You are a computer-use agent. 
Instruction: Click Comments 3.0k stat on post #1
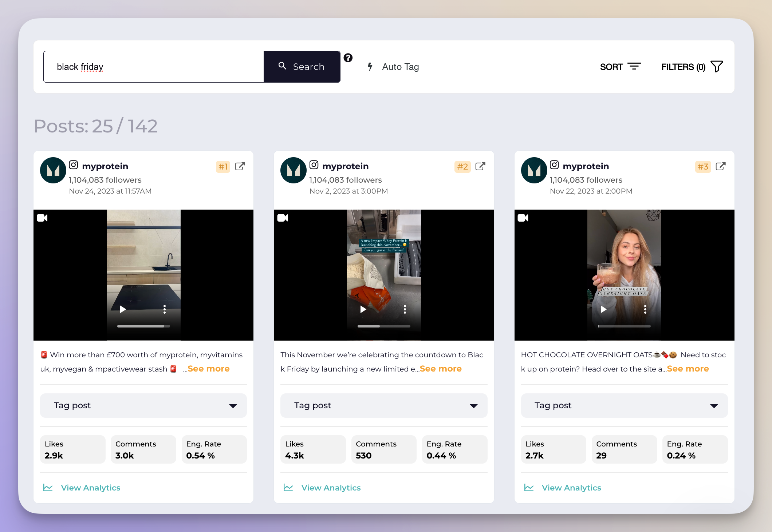tap(143, 449)
